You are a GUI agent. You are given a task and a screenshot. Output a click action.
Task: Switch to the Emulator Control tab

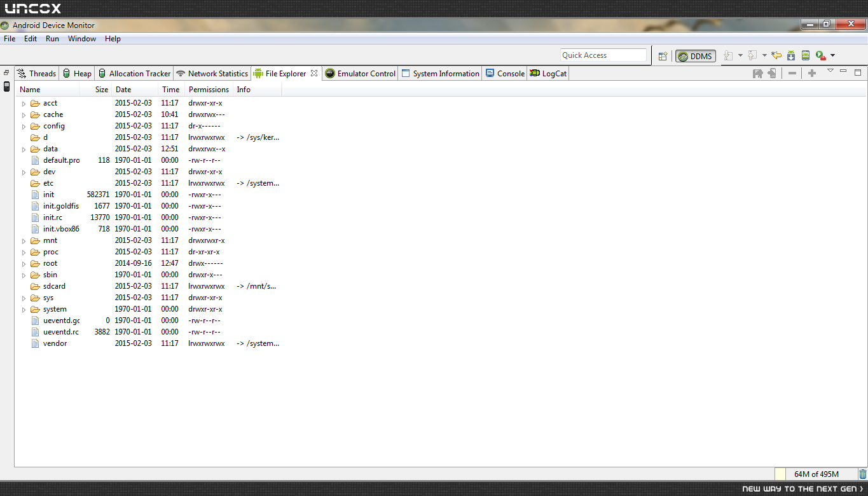[361, 73]
